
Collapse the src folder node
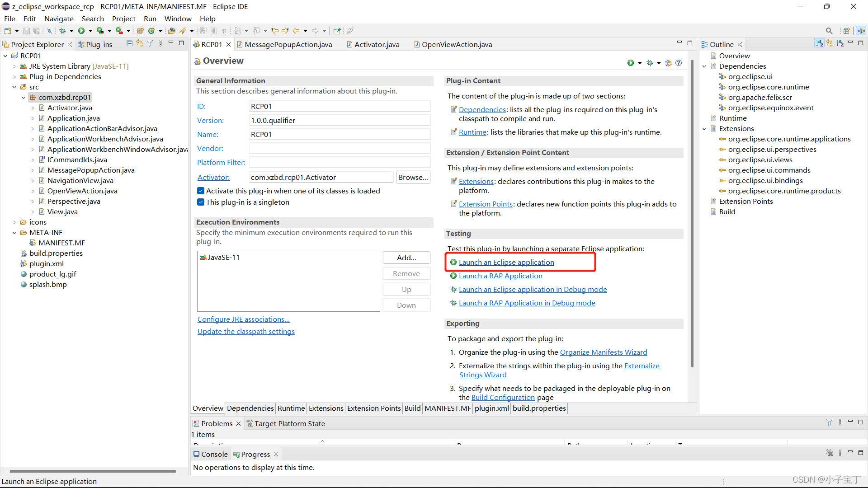[14, 87]
